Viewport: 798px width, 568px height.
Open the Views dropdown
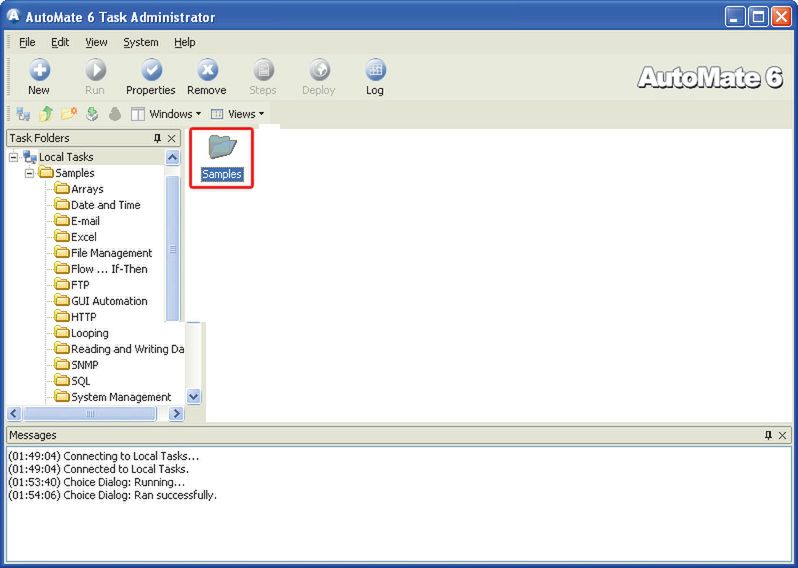tap(237, 114)
